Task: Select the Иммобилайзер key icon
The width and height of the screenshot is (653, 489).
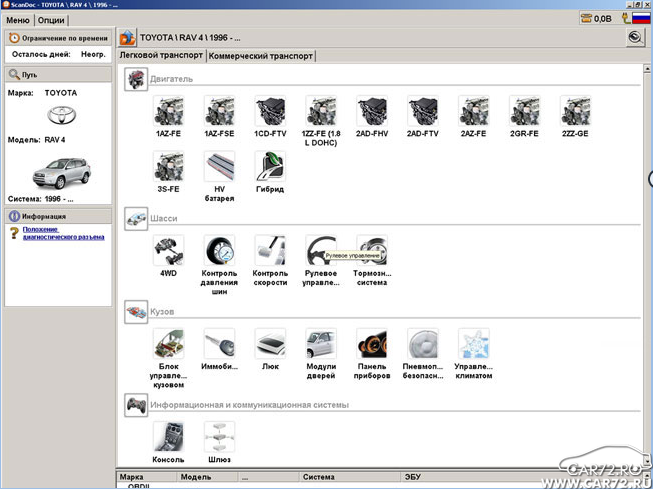Action: 219,344
